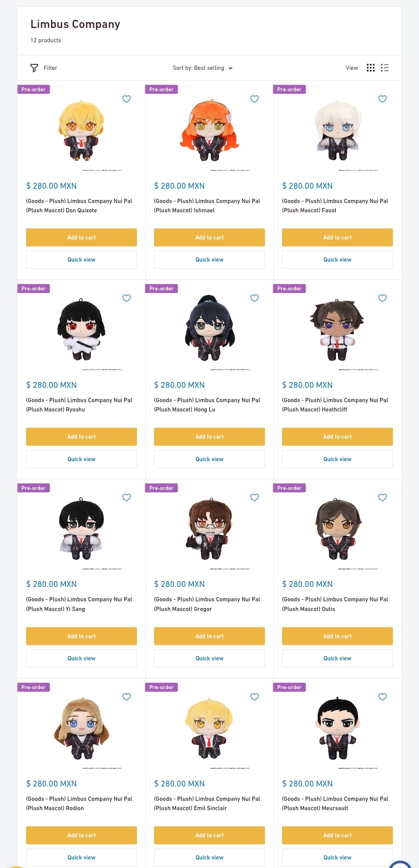Viewport: 419px width, 868px height.
Task: Open the Yi Sang plush product title link
Action: coord(79,604)
